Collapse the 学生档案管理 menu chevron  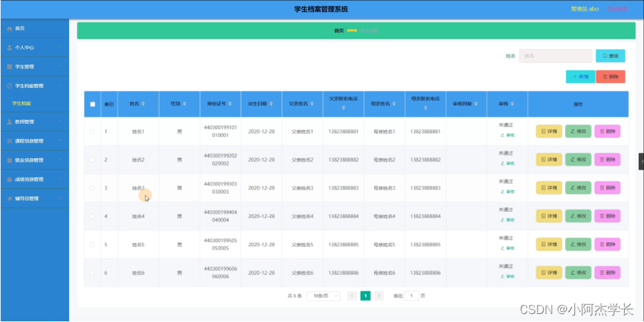point(60,86)
